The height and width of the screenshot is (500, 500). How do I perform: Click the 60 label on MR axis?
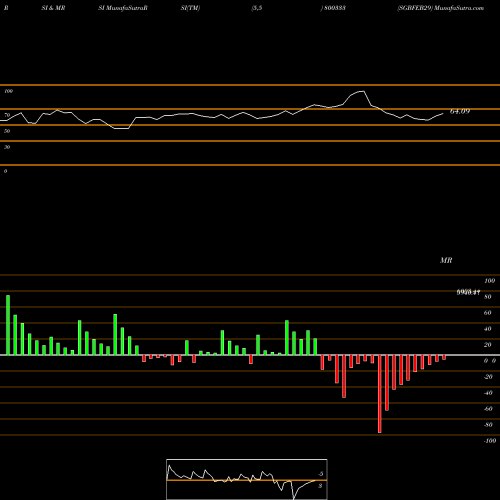pos(488,313)
